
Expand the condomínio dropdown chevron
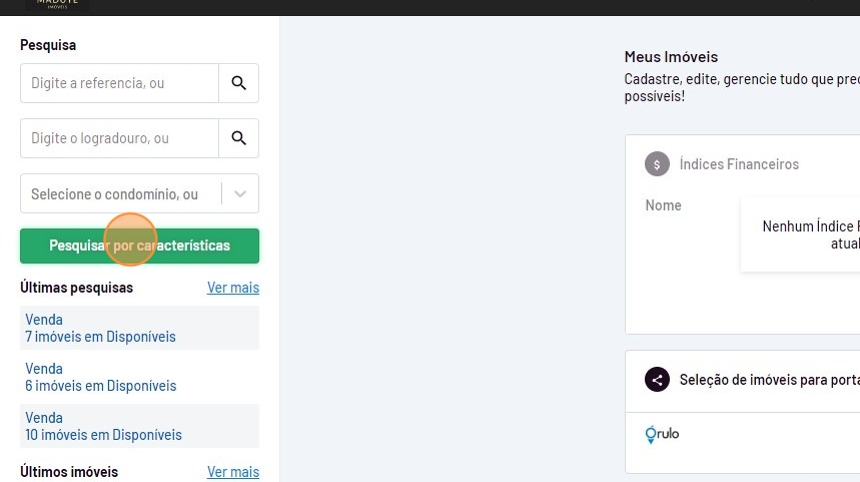point(240,194)
